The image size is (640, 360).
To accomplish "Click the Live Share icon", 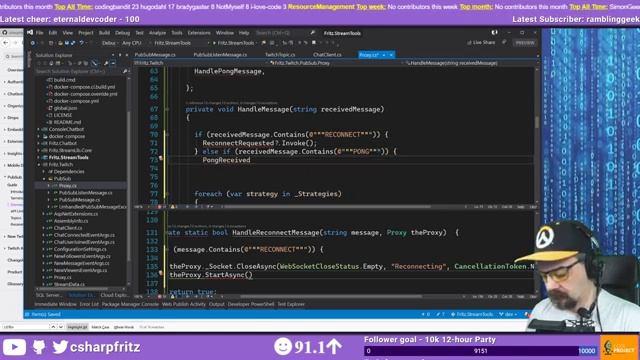I will 469,42.
